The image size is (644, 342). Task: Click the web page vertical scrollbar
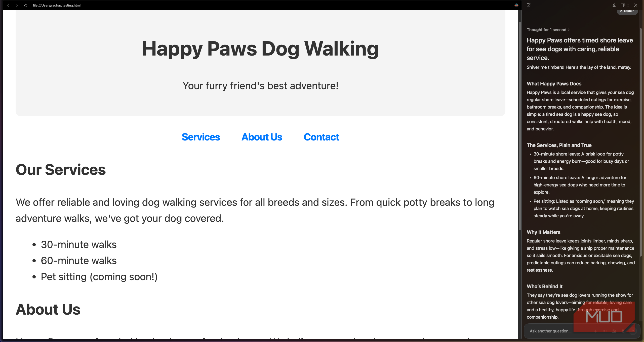click(520, 126)
